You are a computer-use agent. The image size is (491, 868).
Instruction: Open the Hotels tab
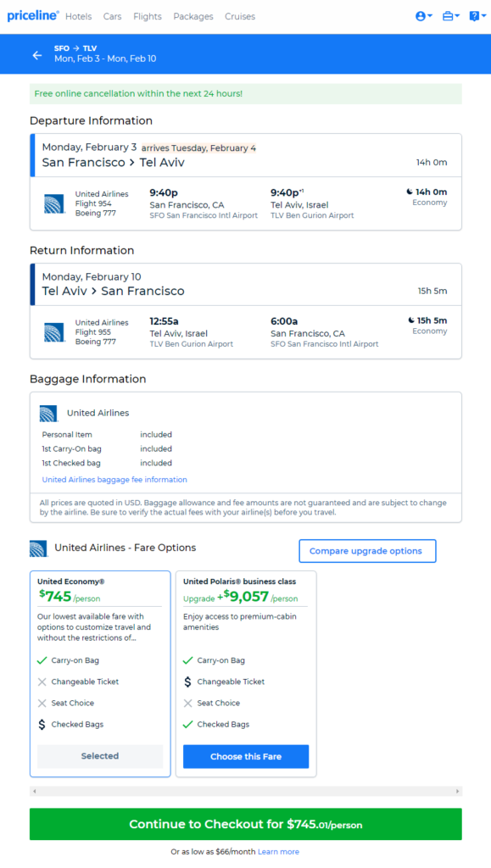(x=79, y=17)
